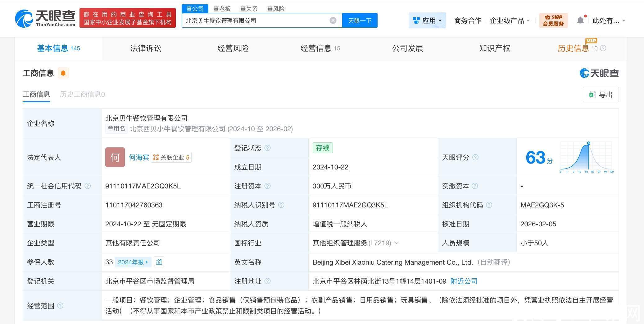Image resolution: width=644 pixels, height=324 pixels.
Task: Open the chart icon next to 2024年报
Action: (159, 262)
